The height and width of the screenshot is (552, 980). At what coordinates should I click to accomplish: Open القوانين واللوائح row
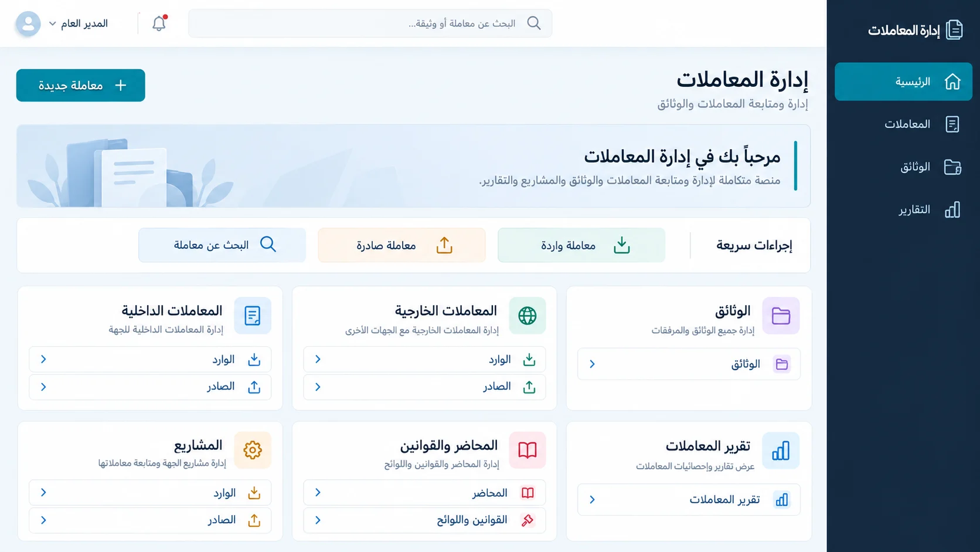(x=424, y=520)
